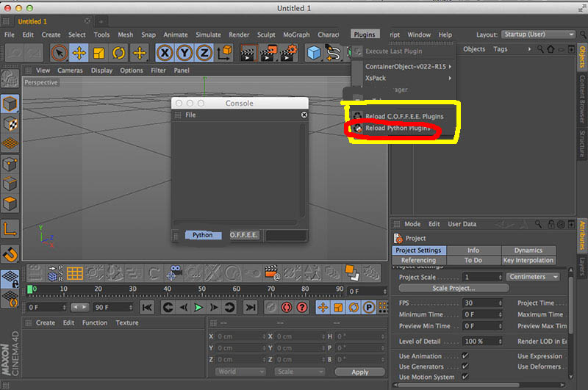Open the Tags menu in Objects manager

[x=501, y=49]
